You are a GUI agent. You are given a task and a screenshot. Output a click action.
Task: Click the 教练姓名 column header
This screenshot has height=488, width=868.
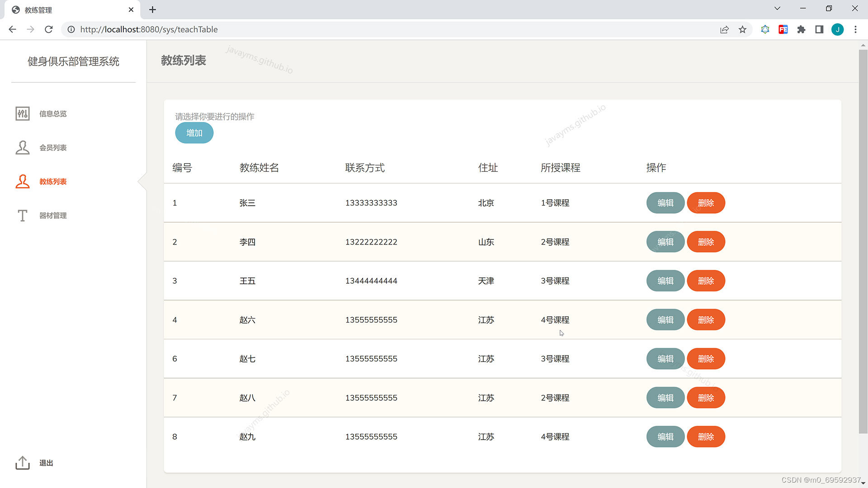pyautogui.click(x=259, y=168)
